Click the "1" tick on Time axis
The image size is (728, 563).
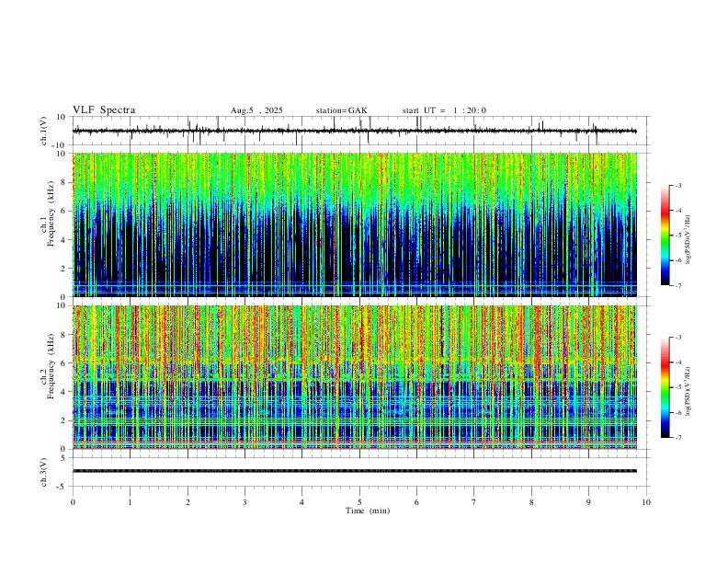pyautogui.click(x=130, y=502)
